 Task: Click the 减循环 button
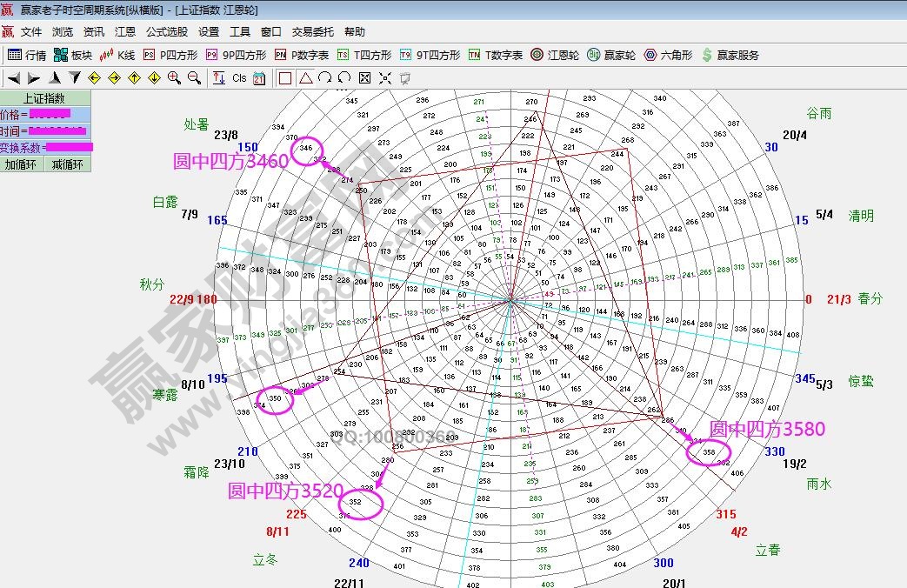67,164
